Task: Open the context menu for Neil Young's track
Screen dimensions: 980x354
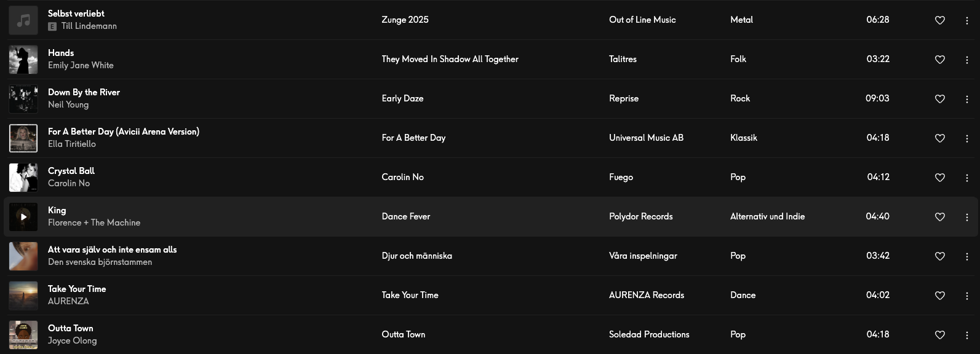Action: 967,99
